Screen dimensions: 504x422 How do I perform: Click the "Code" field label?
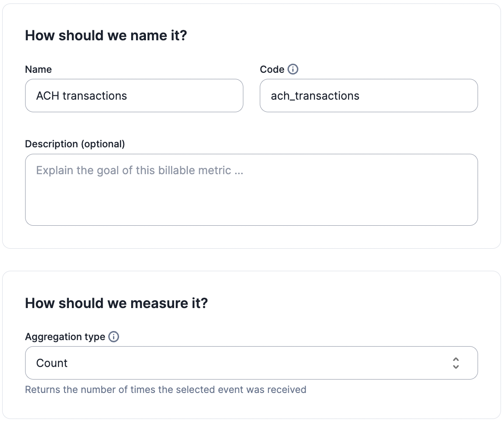click(272, 69)
